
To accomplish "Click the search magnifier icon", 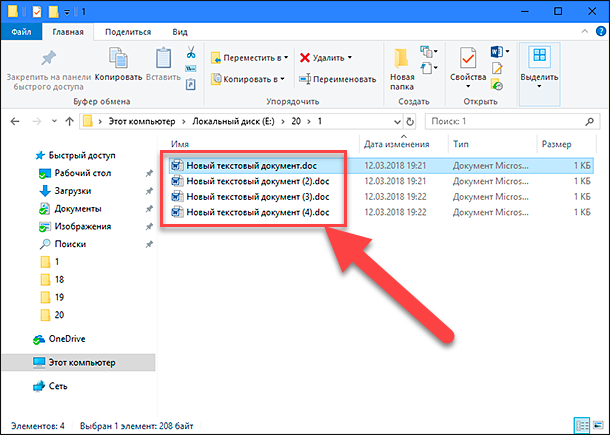I will 590,121.
